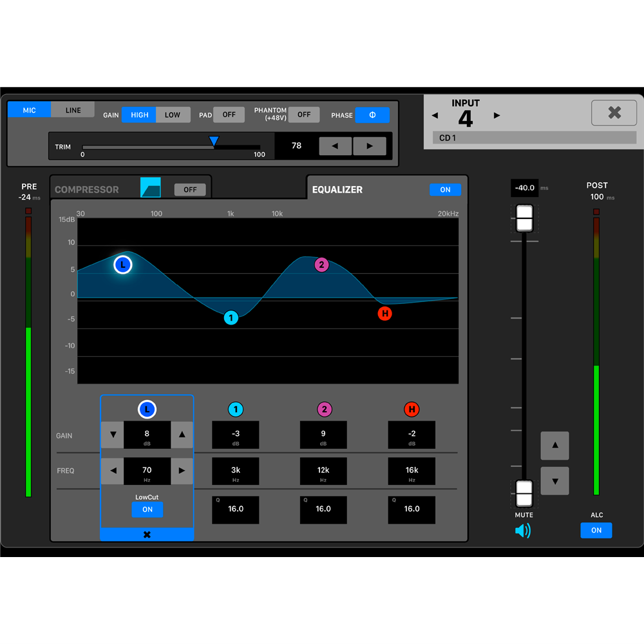Select band 1 node on the EQ graph

pyautogui.click(x=231, y=317)
